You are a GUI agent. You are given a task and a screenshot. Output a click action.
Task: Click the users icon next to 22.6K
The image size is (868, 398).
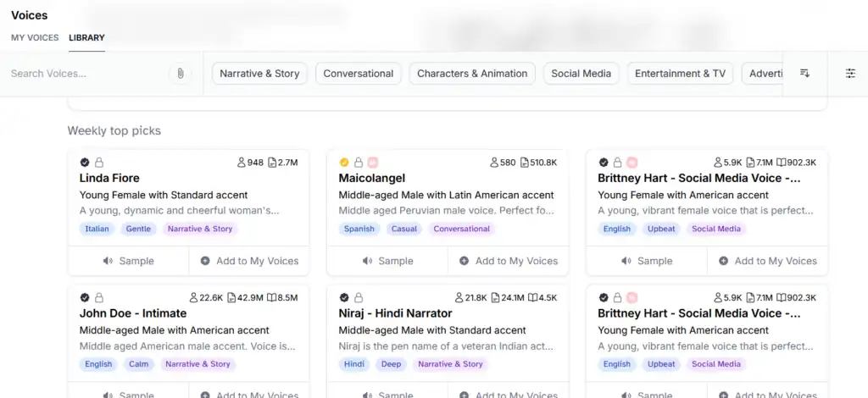pos(193,298)
